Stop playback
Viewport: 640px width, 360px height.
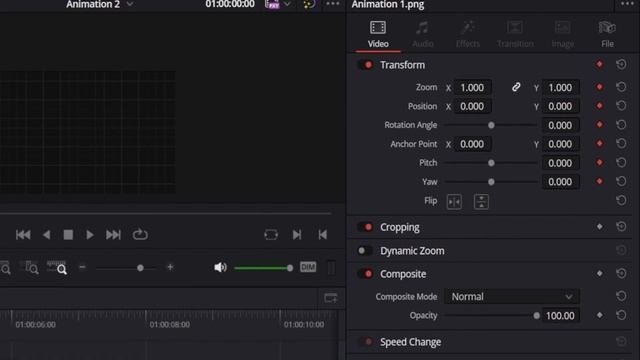tap(68, 235)
